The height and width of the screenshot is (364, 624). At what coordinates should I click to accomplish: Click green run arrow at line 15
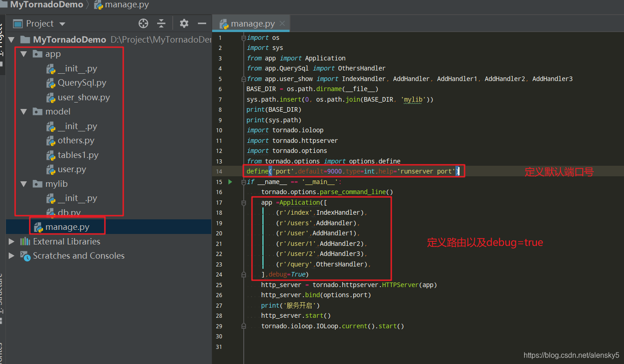[230, 182]
